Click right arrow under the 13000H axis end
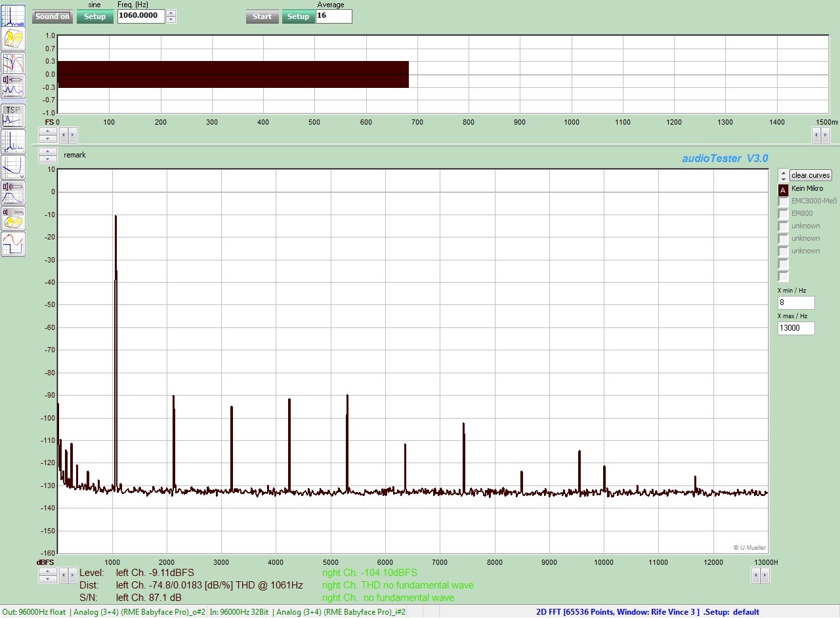This screenshot has height=618, width=840. coord(765,575)
